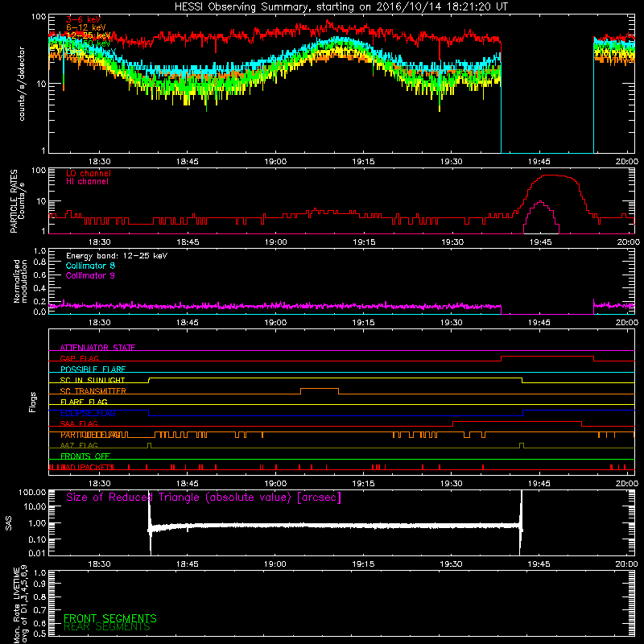Click the ECLIPSE_FLAG label
Screen dimensions: 644x644
[x=88, y=413]
